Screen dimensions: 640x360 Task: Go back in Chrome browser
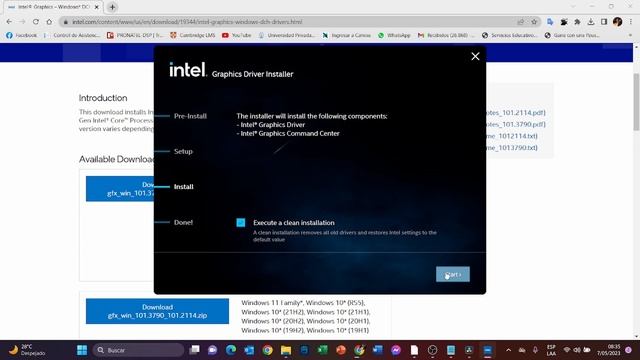coord(9,22)
